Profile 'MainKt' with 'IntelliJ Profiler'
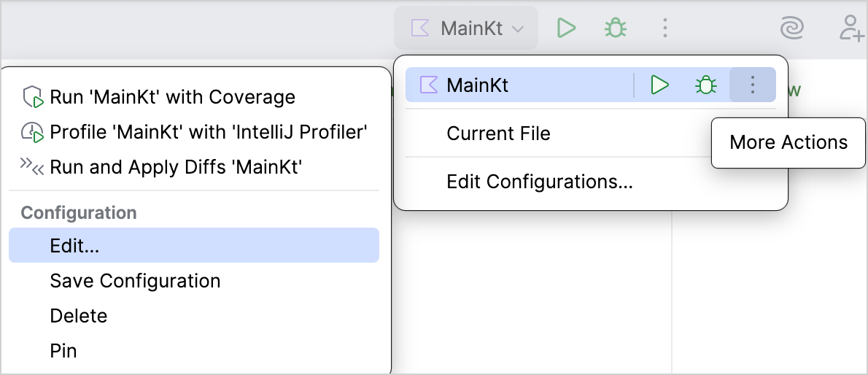The image size is (868, 375). pos(194,132)
